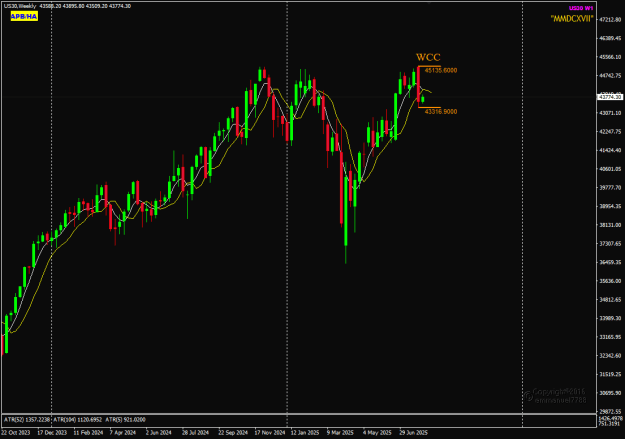Click the 44742.75 price axis label
The image size is (625, 439).
(610, 75)
